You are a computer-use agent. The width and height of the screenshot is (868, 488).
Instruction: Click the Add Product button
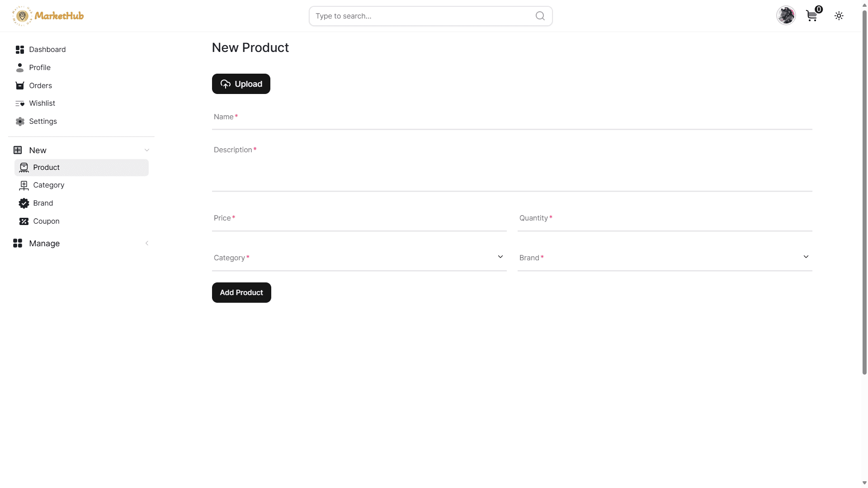[241, 293]
